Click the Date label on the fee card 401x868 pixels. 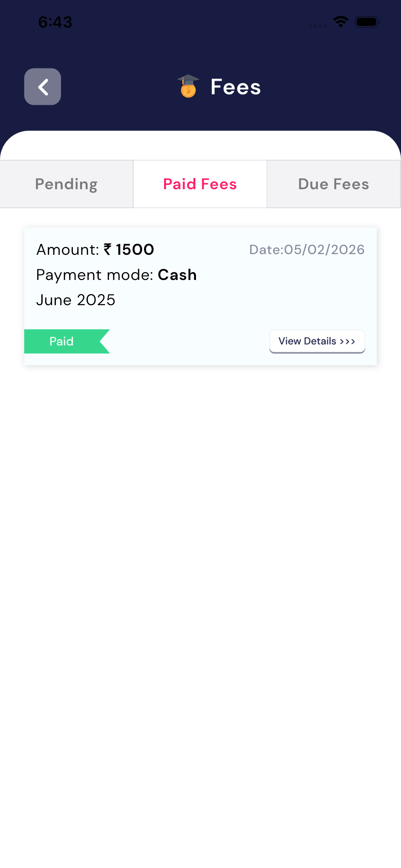tap(265, 250)
